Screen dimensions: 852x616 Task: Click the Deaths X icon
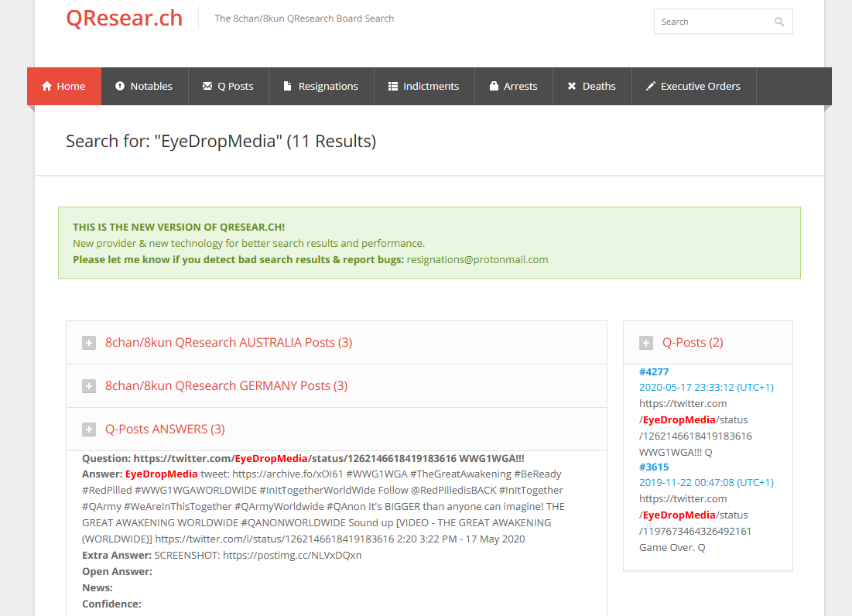572,87
